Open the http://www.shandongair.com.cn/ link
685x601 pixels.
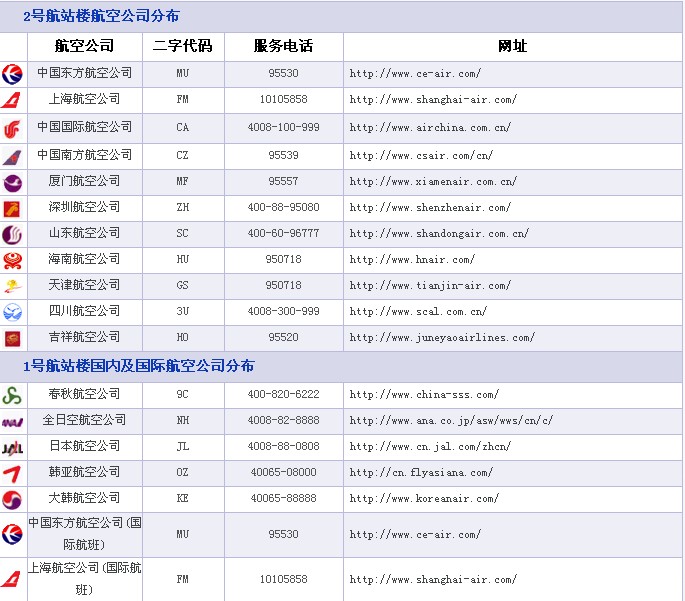coord(439,233)
